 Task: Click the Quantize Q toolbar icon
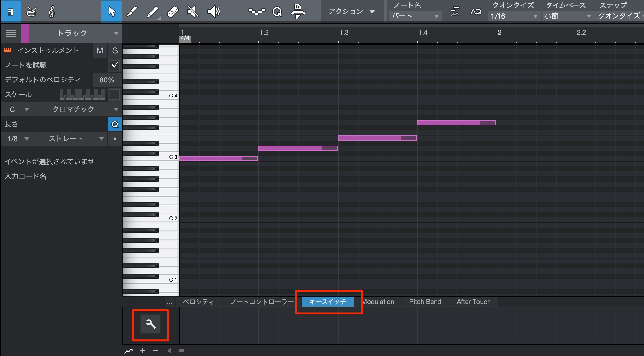click(277, 12)
